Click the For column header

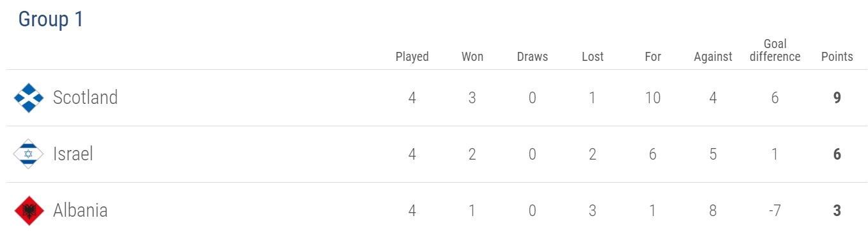pyautogui.click(x=653, y=56)
